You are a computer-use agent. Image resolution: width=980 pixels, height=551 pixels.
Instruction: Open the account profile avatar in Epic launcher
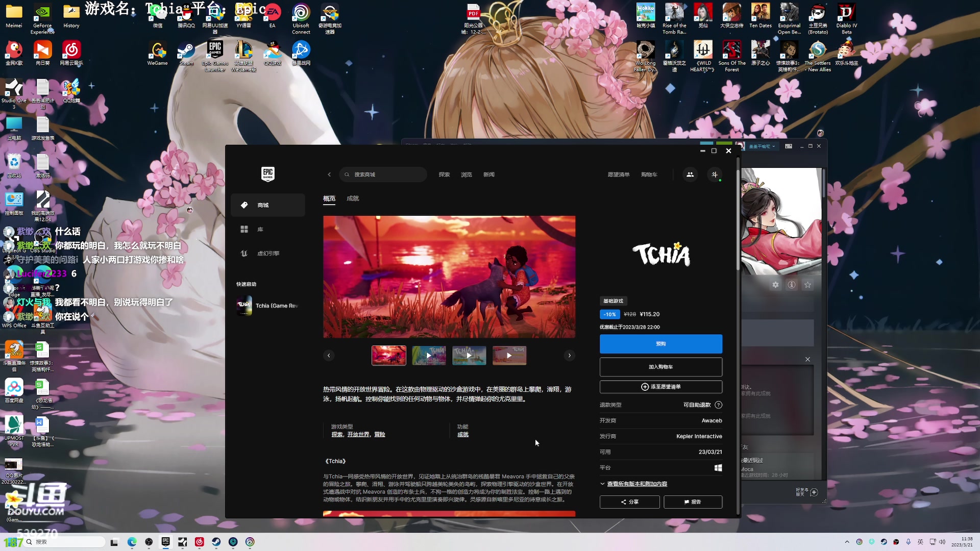pos(715,174)
